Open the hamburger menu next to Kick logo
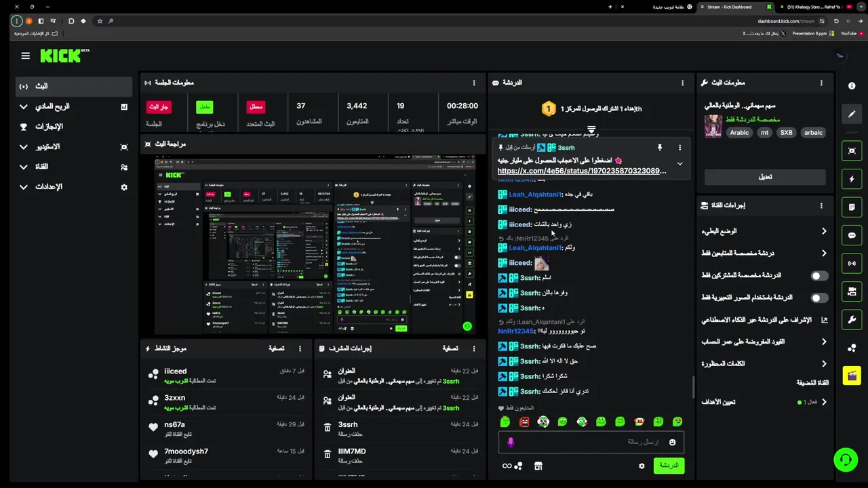868x488 pixels. 25,56
